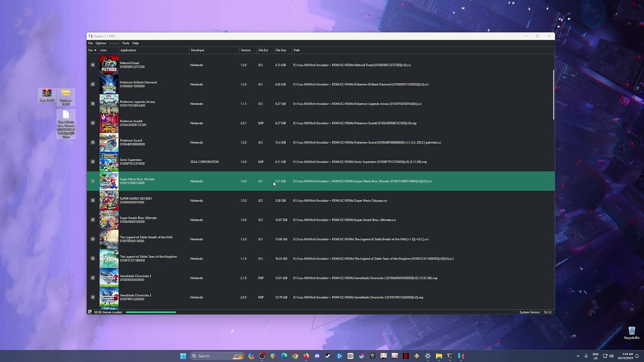Image resolution: width=644 pixels, height=362 pixels.
Task: Click the refresh icon beside Games Loaded
Action: coord(90,312)
